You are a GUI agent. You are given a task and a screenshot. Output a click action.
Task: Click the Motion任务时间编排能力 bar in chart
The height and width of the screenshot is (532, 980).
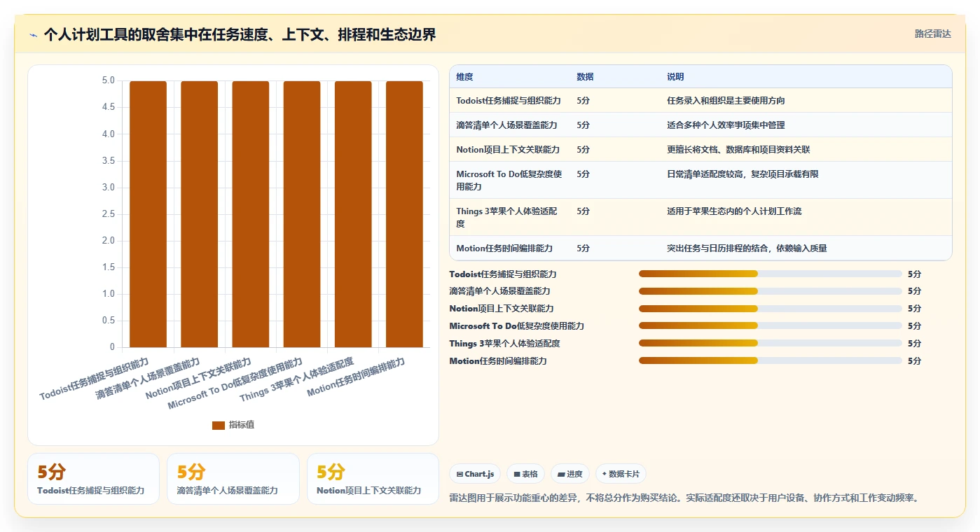(x=404, y=214)
